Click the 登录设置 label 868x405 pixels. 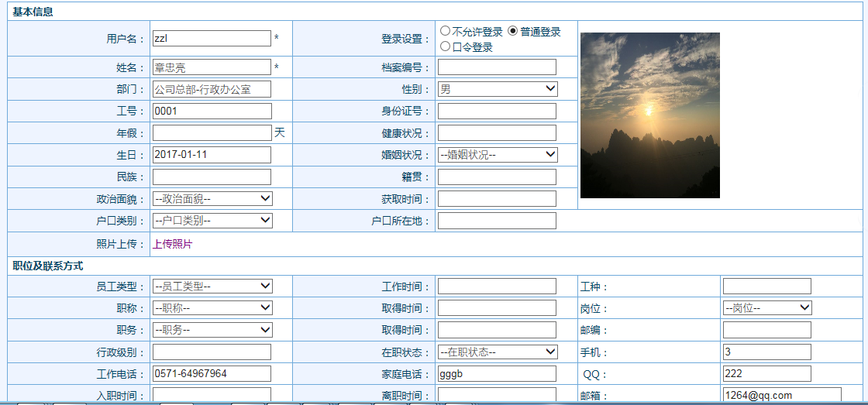[x=406, y=39]
